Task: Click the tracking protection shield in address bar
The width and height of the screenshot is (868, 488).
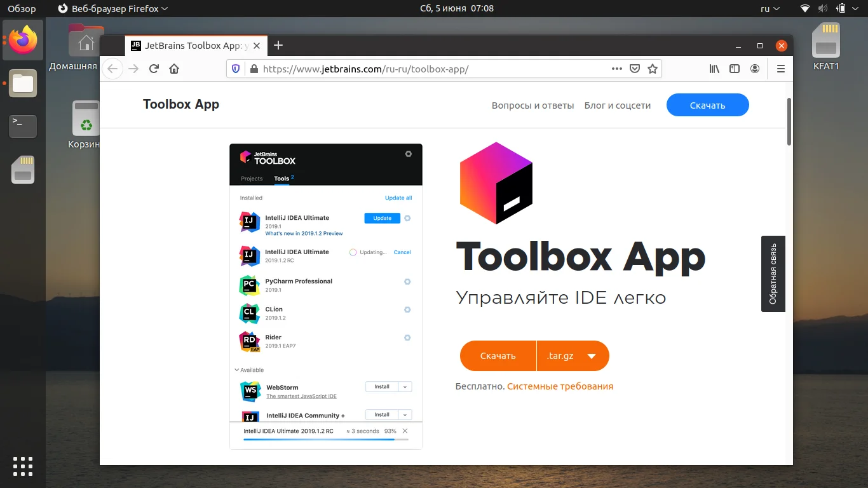Action: pyautogui.click(x=236, y=68)
